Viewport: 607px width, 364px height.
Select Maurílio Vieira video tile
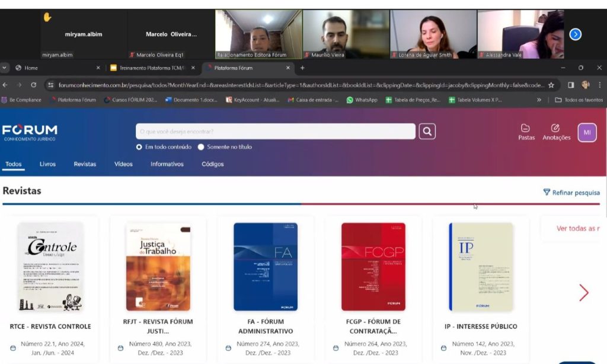click(x=346, y=34)
